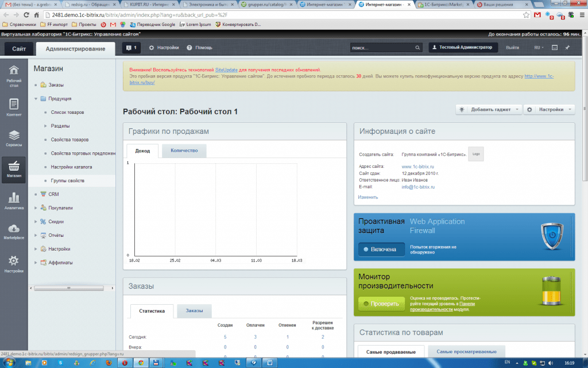Click the left menu horizontal scrollbar

69,288
